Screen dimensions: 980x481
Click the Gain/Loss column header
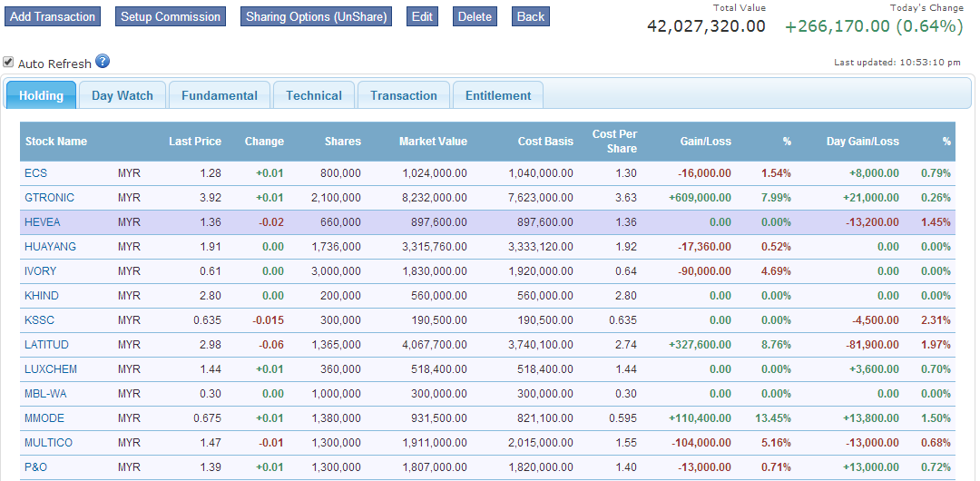(706, 142)
